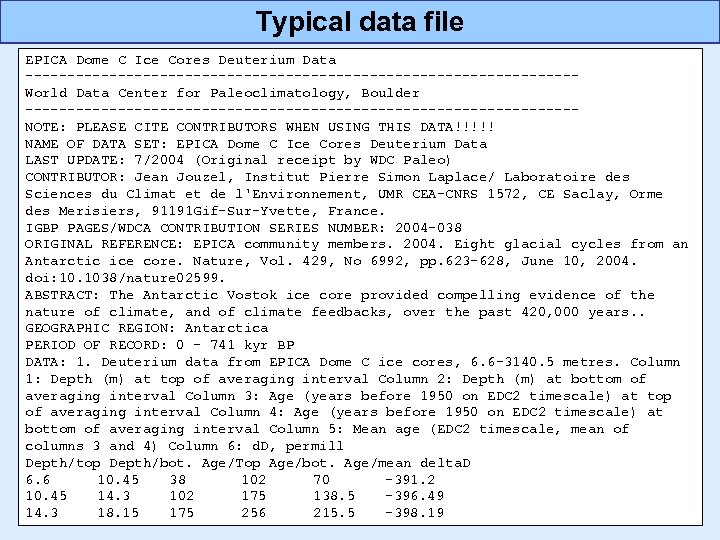
Task: Click the doi:10.1038/nature02599 reference
Action: pyautogui.click(x=125, y=278)
